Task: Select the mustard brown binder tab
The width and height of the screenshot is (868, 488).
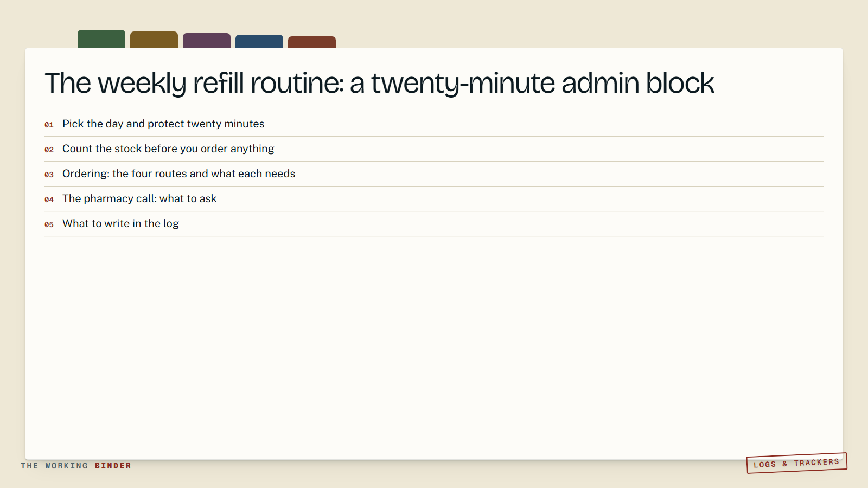Action: (x=154, y=40)
